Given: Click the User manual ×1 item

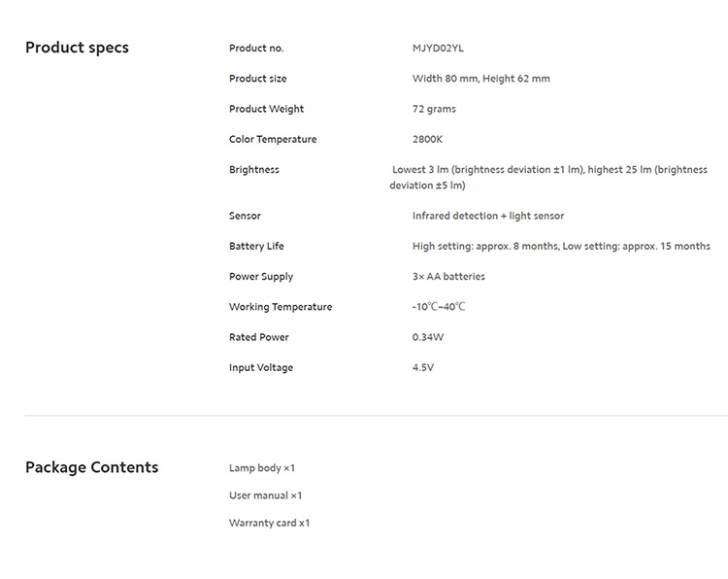Looking at the screenshot, I should (x=265, y=495).
